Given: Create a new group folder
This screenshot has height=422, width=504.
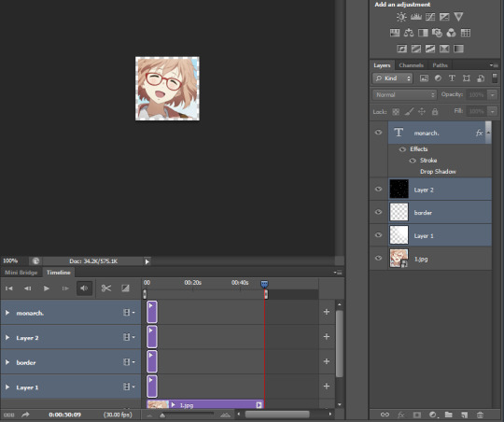Looking at the screenshot, I should click(x=448, y=415).
